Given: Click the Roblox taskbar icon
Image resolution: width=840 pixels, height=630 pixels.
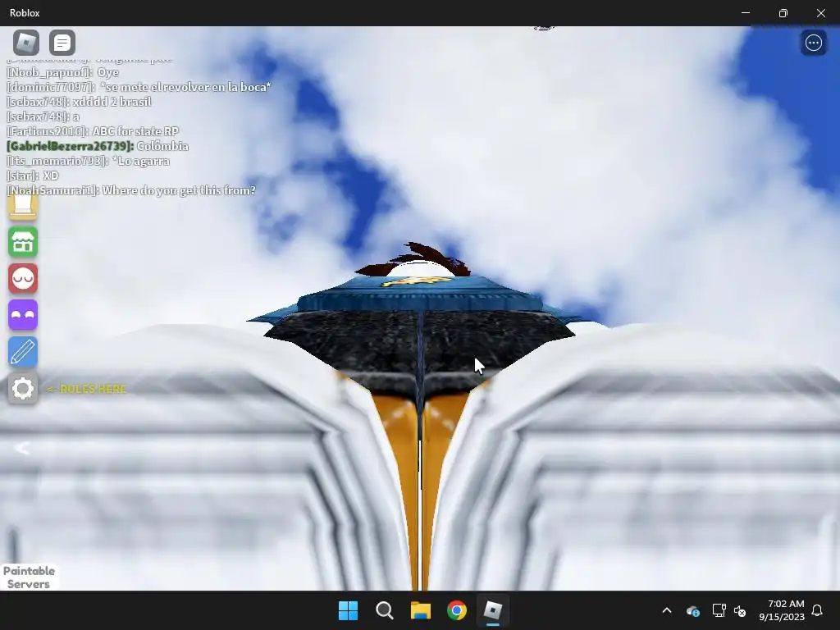Looking at the screenshot, I should pyautogui.click(x=492, y=610).
